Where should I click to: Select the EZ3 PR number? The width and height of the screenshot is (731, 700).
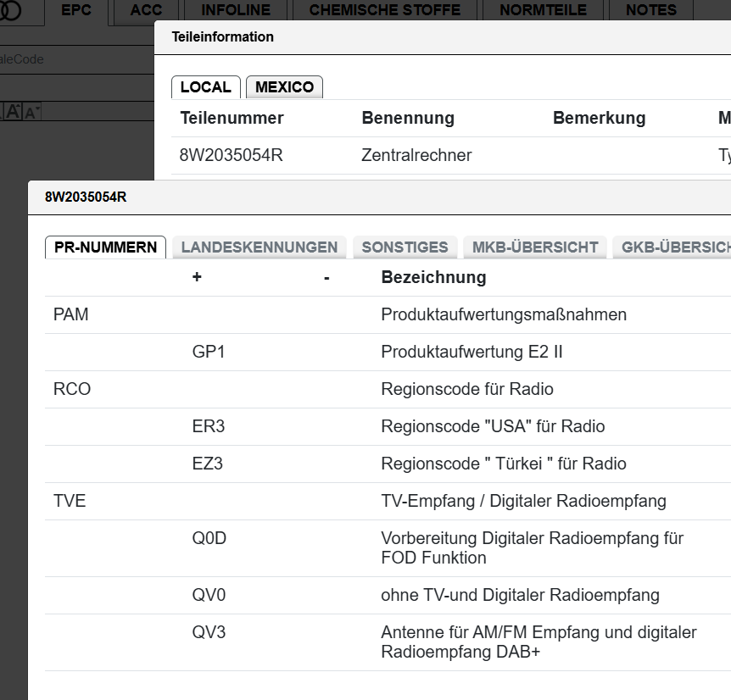coord(208,464)
